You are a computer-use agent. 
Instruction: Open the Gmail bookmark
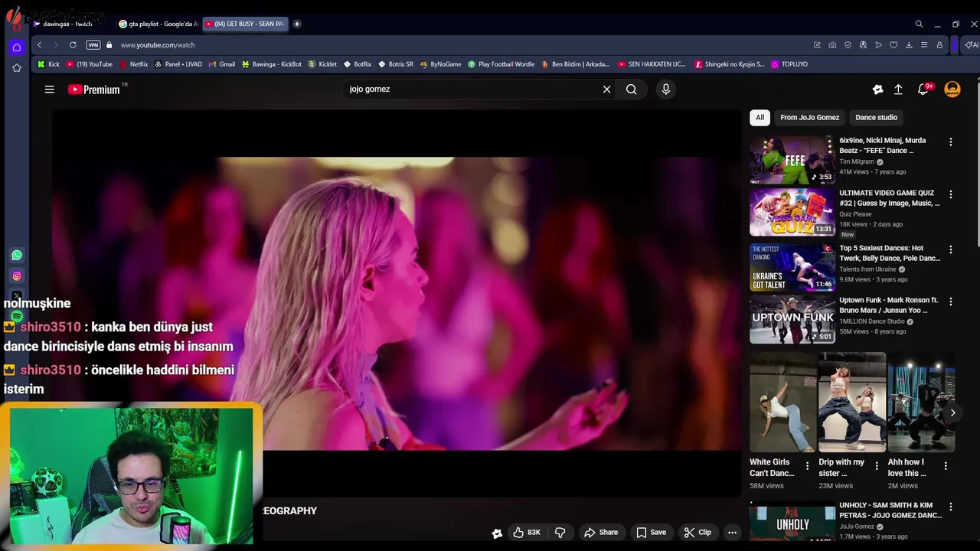pos(222,64)
